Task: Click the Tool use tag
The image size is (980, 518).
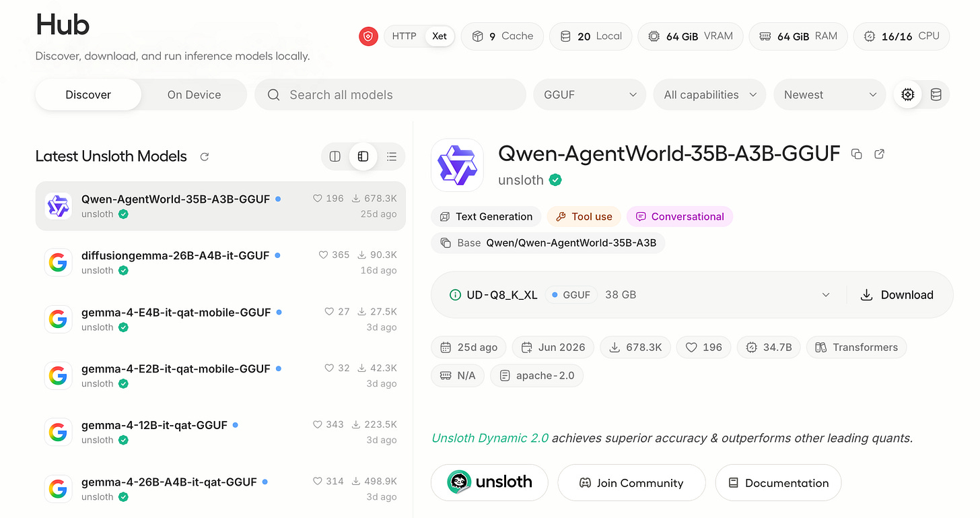Action: (584, 217)
